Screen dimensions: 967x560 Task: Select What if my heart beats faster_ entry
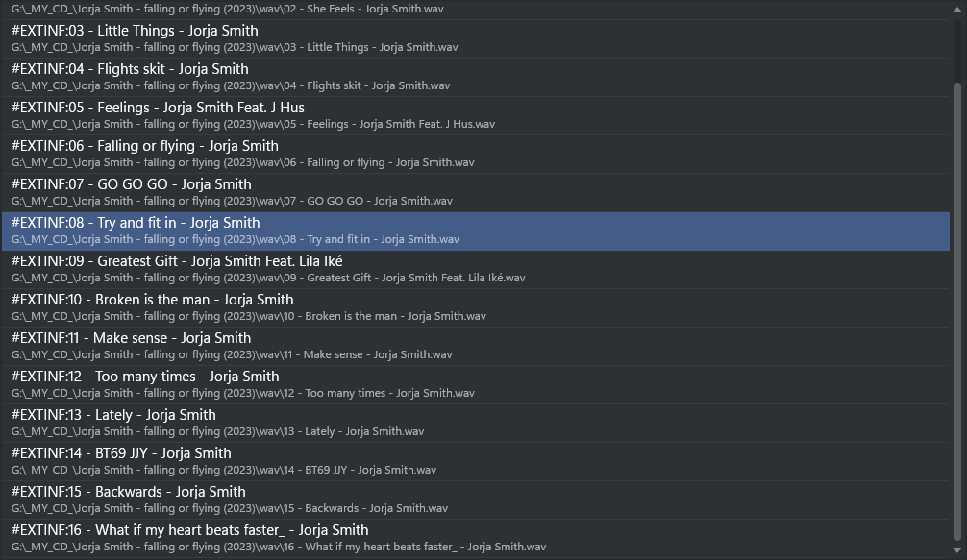pyautogui.click(x=189, y=530)
